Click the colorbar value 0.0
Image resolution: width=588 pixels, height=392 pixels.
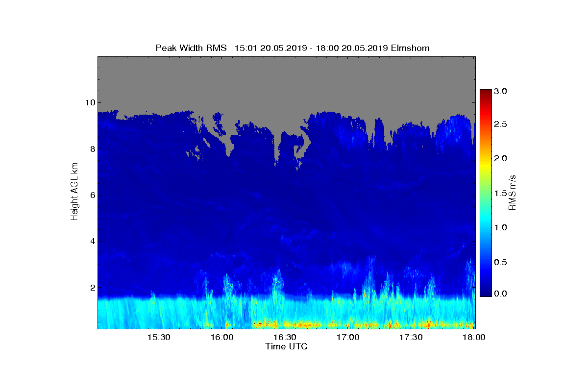point(501,294)
